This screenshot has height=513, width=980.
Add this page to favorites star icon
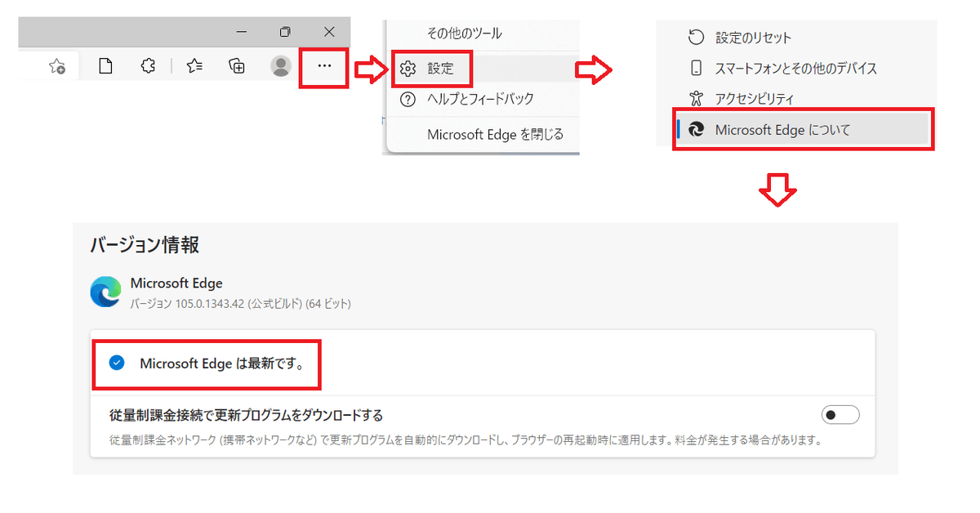tap(57, 67)
